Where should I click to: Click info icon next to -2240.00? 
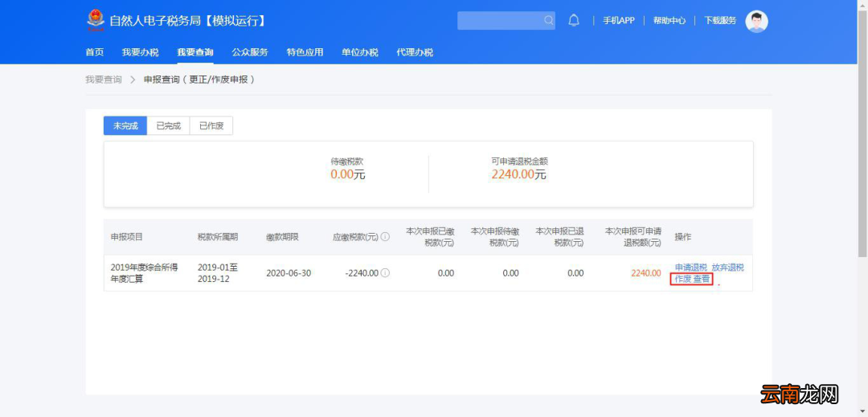pyautogui.click(x=385, y=272)
